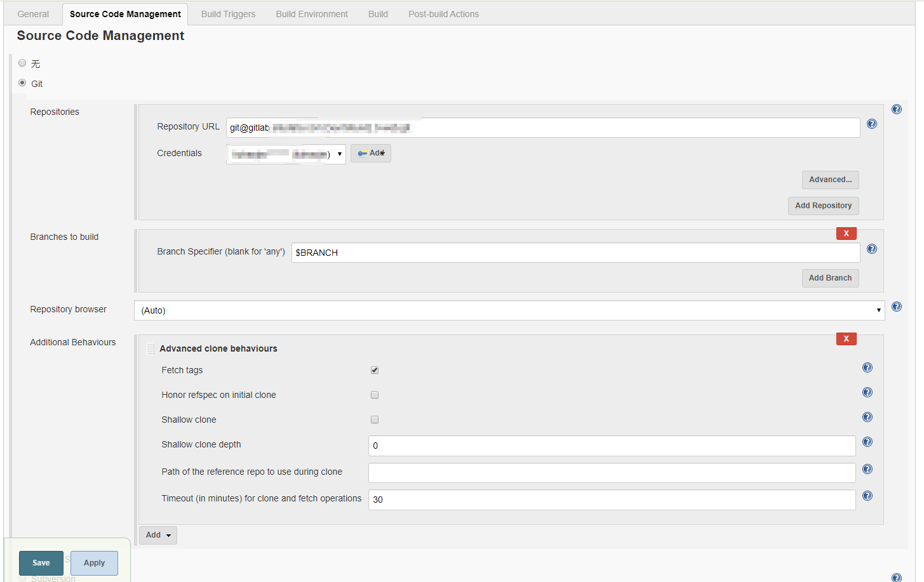Open help for Branch Specifier field
924x582 pixels.
[x=872, y=249]
